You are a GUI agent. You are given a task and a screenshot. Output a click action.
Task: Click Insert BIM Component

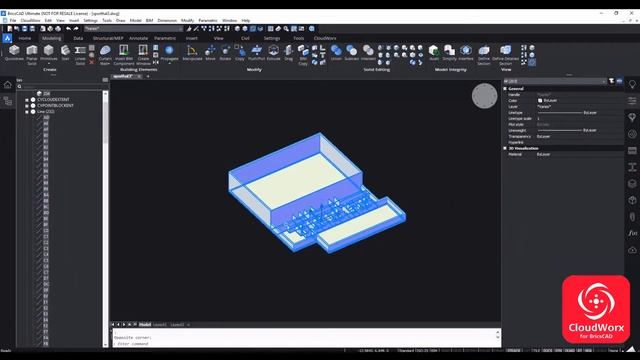point(124,55)
